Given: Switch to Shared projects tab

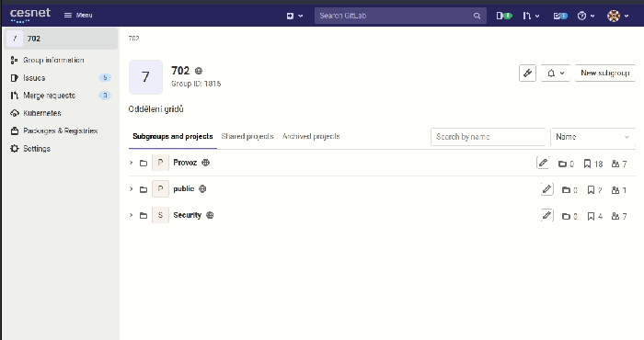Looking at the screenshot, I should [247, 137].
